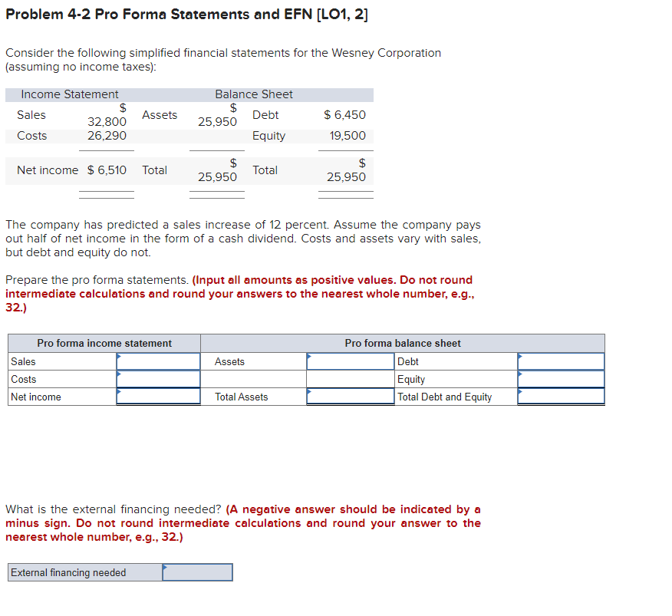Image resolution: width=672 pixels, height=616 pixels.
Task: Click the Sales input field in the income statement
Action: click(x=157, y=361)
